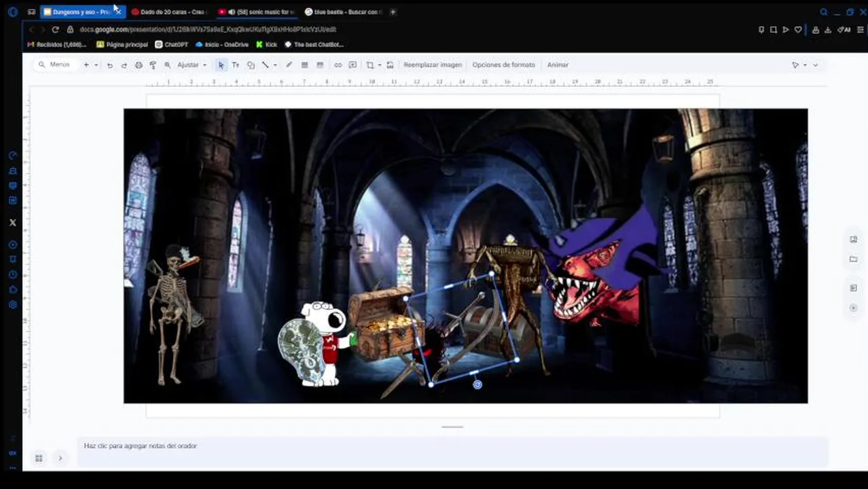Viewport: 868px width, 489px height.
Task: Open the X (Twitter) sidebar icon
Action: tap(12, 222)
